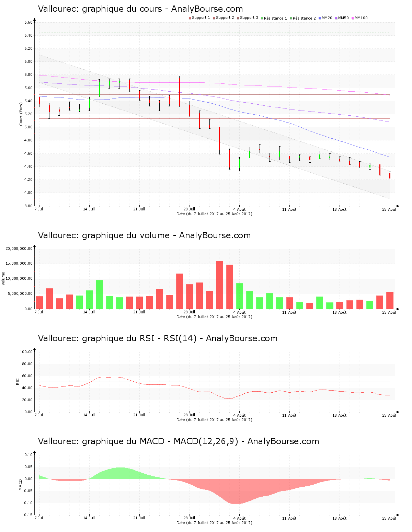
Task: Click the tallest green volume bar near 14 Juil
Action: tap(99, 294)
